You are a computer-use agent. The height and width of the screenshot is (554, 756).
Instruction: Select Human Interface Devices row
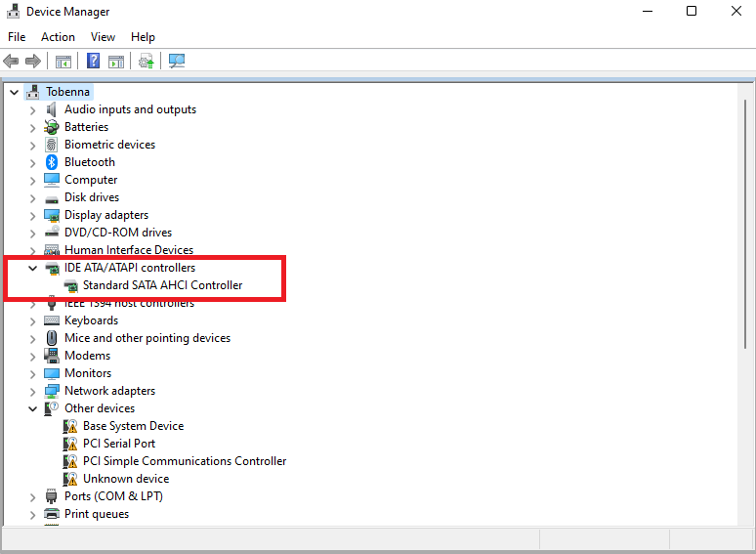pyautogui.click(x=129, y=250)
